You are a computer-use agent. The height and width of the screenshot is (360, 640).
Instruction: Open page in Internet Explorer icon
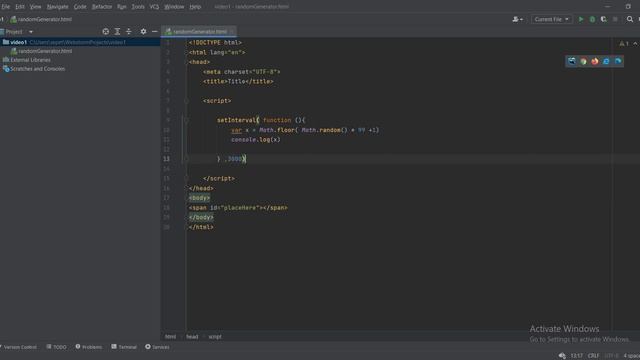point(606,61)
